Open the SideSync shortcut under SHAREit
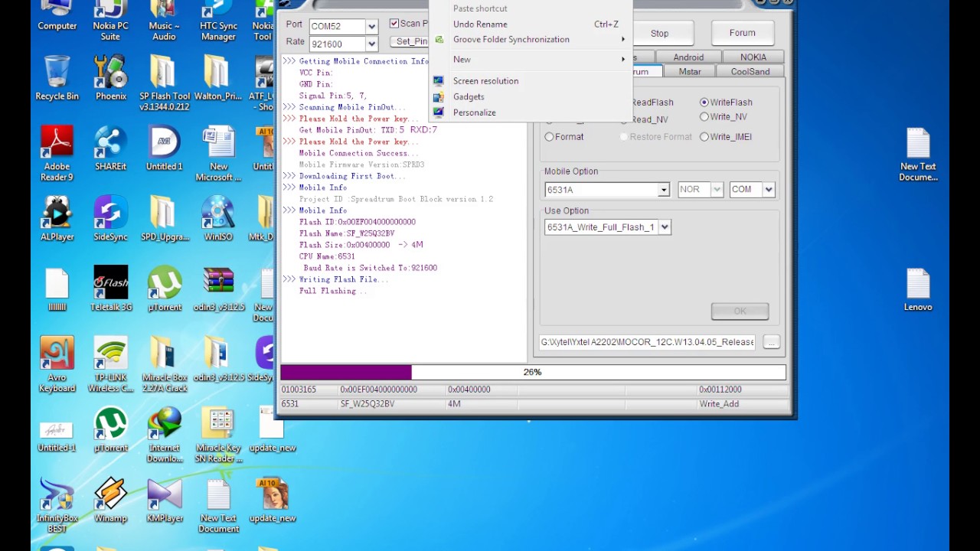 click(x=110, y=220)
